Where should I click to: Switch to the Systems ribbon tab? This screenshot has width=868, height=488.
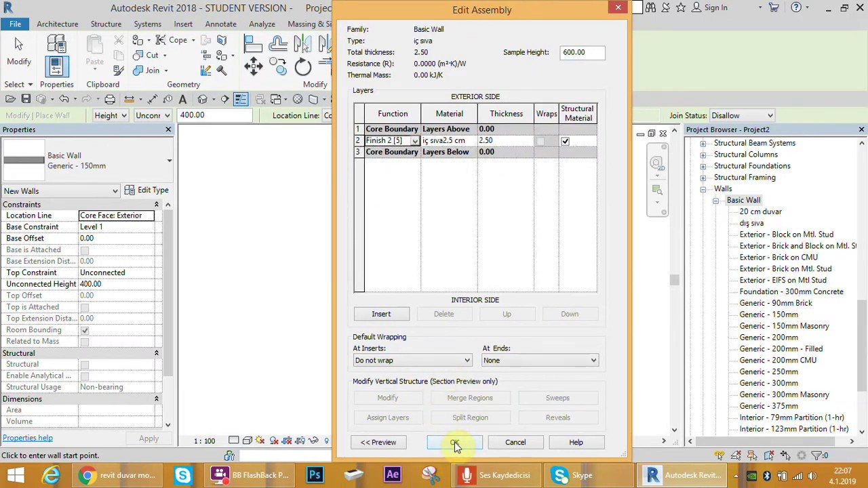coord(147,24)
